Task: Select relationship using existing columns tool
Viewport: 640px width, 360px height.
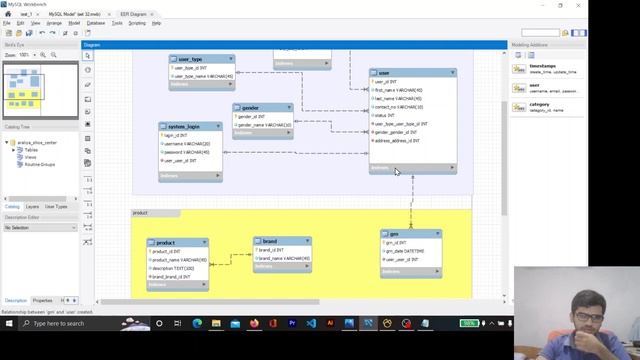Action: [x=88, y=242]
